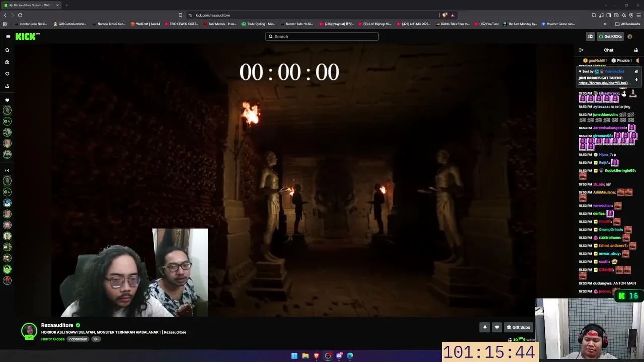Open the apps grid in bookmarks bar

click(5, 24)
